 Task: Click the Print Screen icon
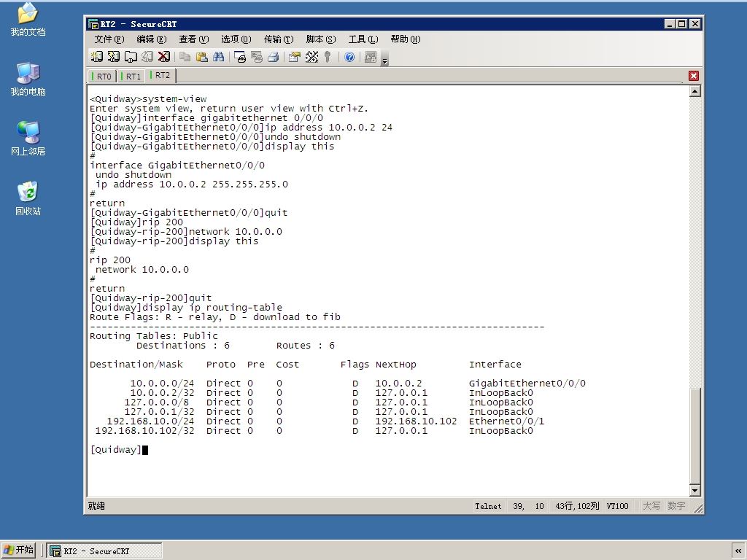pos(239,57)
